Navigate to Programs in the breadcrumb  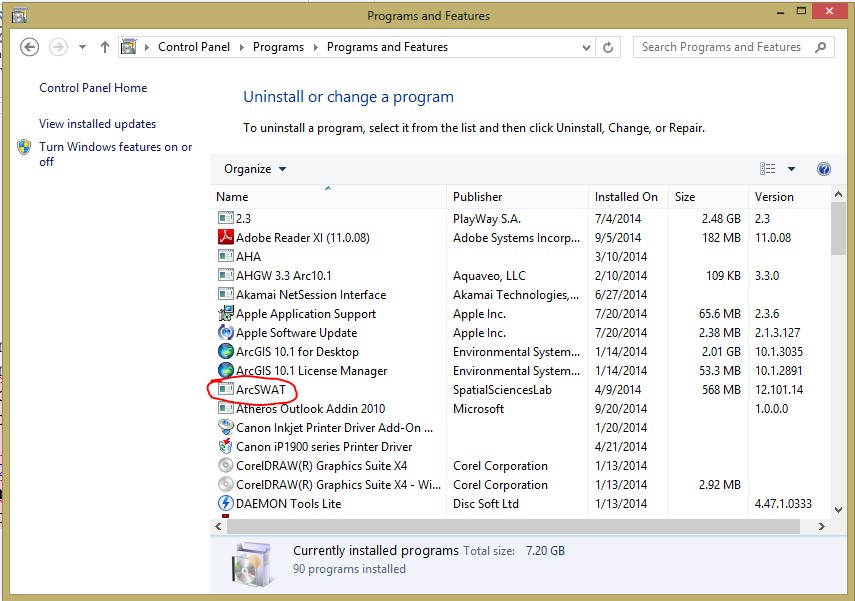pos(278,46)
